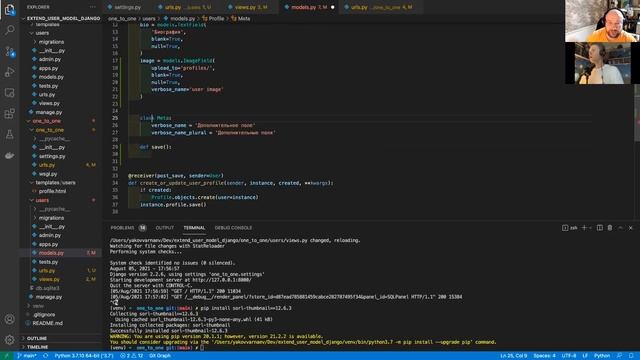Open the Testing flask icon
The width and height of the screenshot is (640, 360).
point(9,134)
